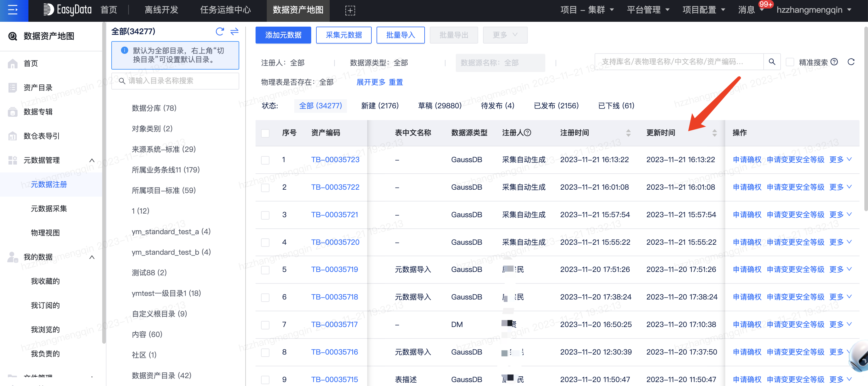Open the 首页 top nav item
868x386 pixels.
(x=109, y=10)
